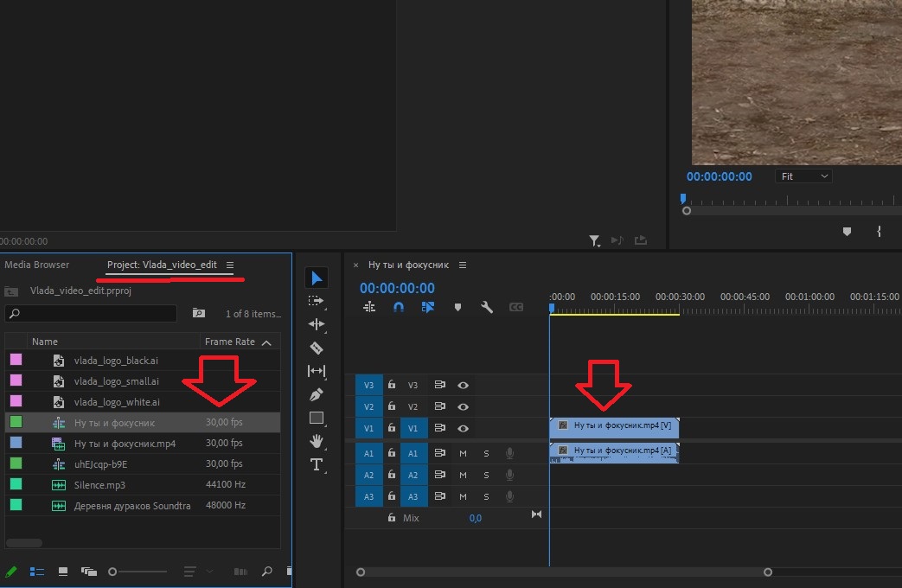Select the uhEJcqp-b9E sequence item
902x588 pixels.
142,464
